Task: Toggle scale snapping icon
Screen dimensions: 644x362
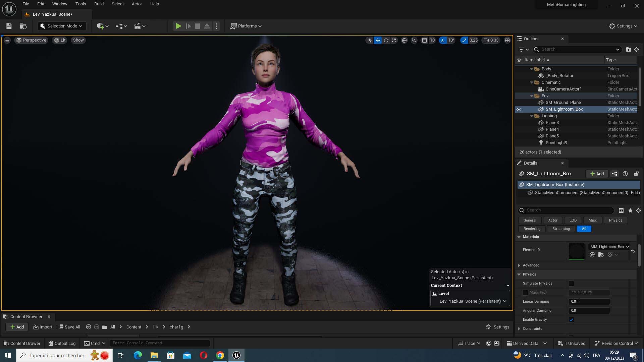Action: (464, 40)
